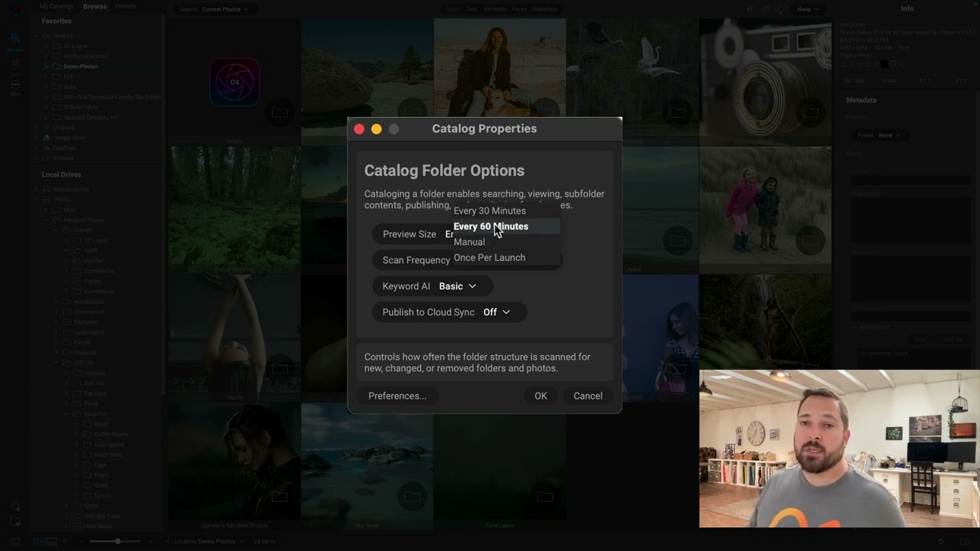Open the Search Current Photos dropdown

pos(214,9)
